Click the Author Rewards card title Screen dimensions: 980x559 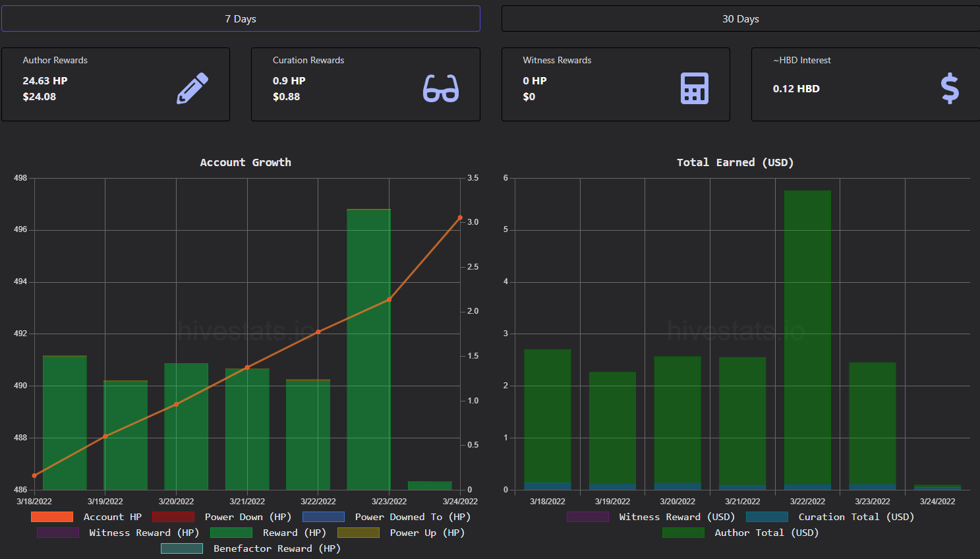(55, 60)
